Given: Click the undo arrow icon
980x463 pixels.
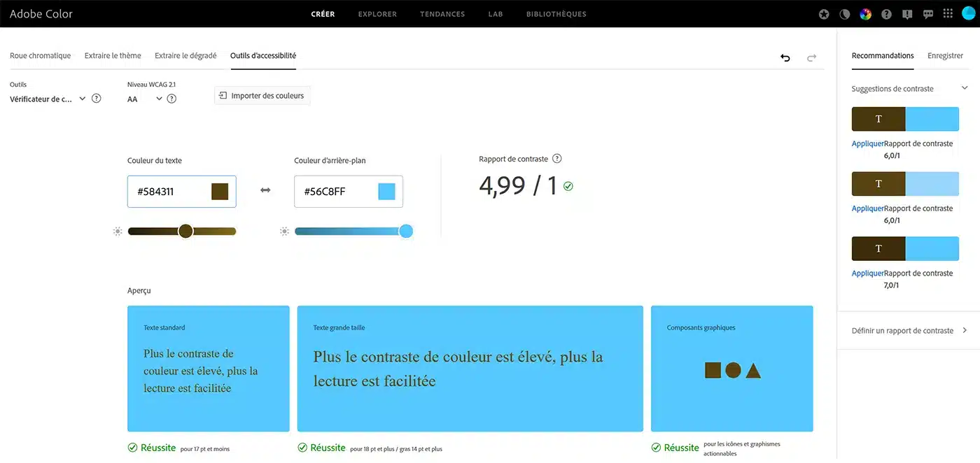Looking at the screenshot, I should [x=785, y=58].
